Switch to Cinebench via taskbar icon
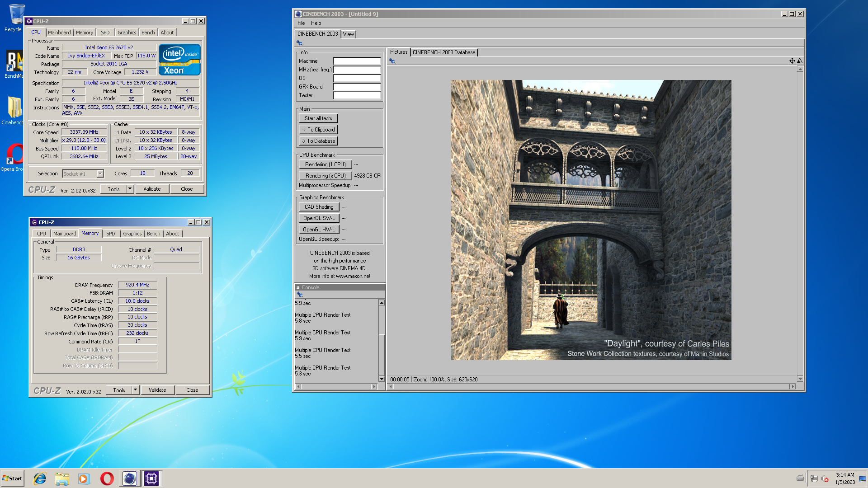868x488 pixels. [129, 479]
